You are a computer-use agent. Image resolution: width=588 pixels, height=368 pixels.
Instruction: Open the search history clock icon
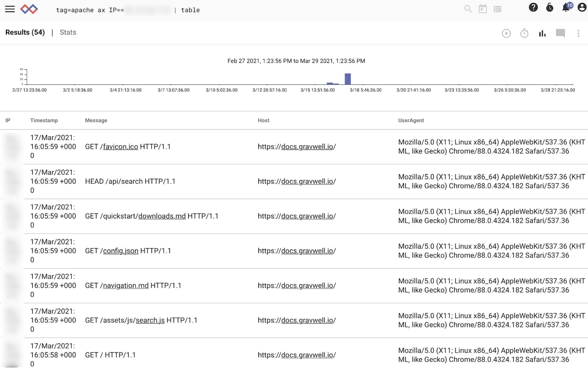(549, 8)
